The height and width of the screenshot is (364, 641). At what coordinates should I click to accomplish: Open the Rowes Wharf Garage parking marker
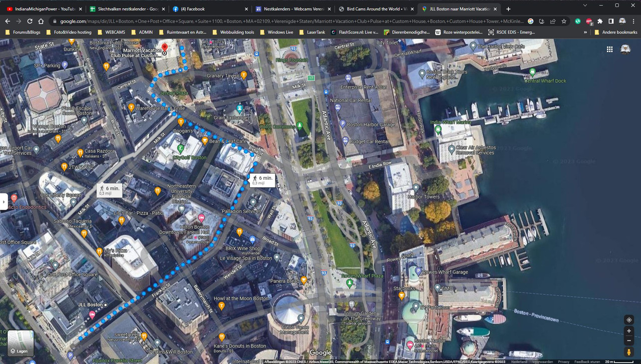tap(419, 272)
